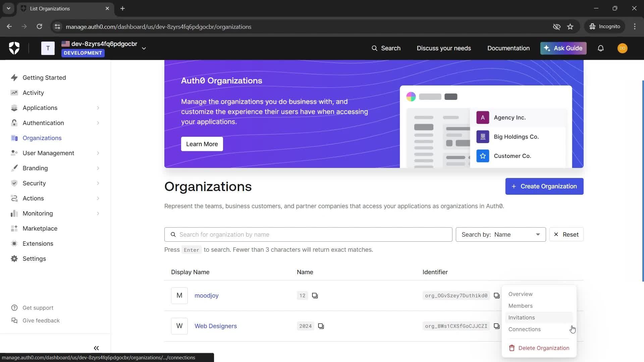Open a new browser tab
Screen dimensions: 644x362
[x=123, y=8]
